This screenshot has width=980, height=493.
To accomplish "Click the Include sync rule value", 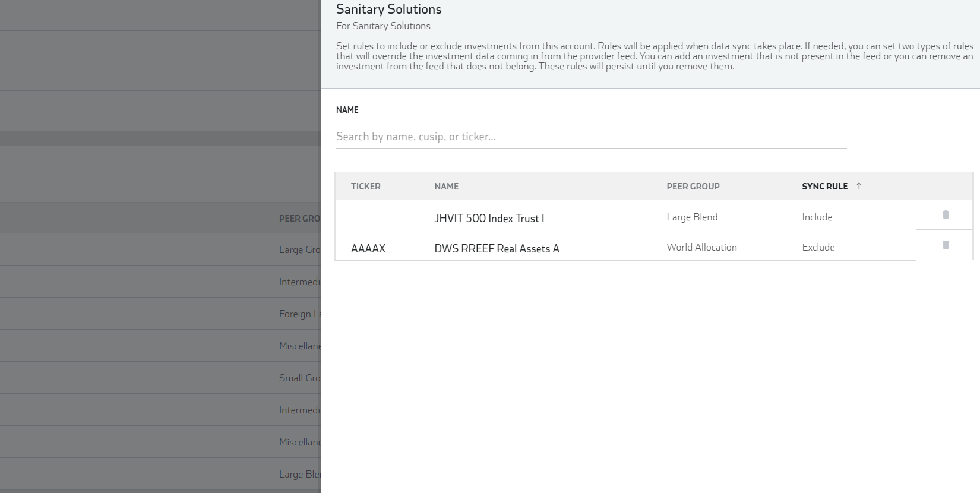I will tap(817, 217).
